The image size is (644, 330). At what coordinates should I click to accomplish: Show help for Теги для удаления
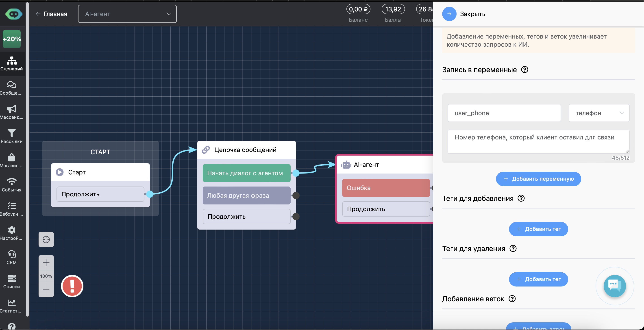(x=513, y=248)
